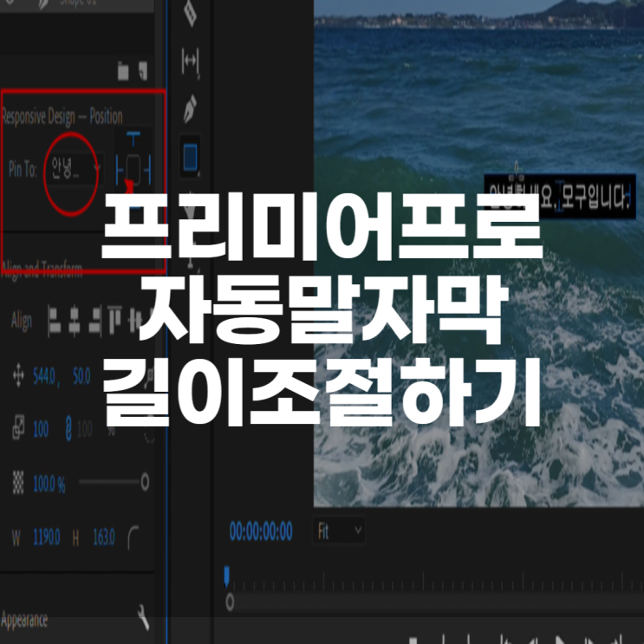644x644 pixels.
Task: Click the Toggle Position animation icon
Action: click(x=18, y=376)
